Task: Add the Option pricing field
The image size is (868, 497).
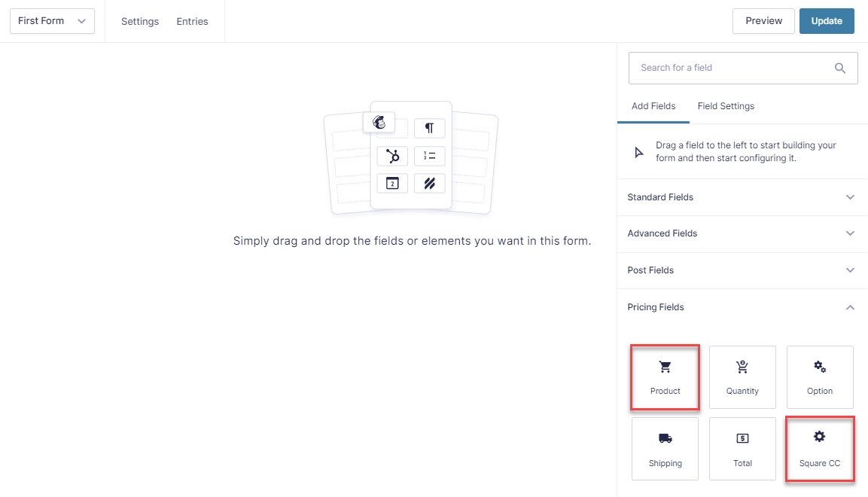Action: tap(820, 377)
